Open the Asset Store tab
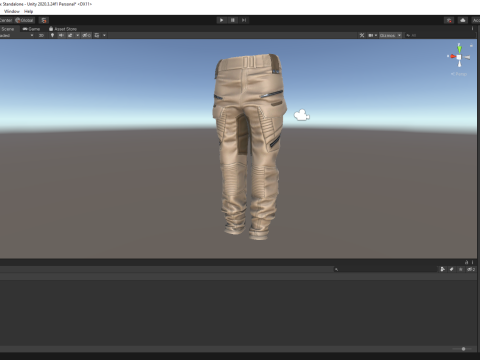Image resolution: width=480 pixels, height=360 pixels. pyautogui.click(x=63, y=29)
